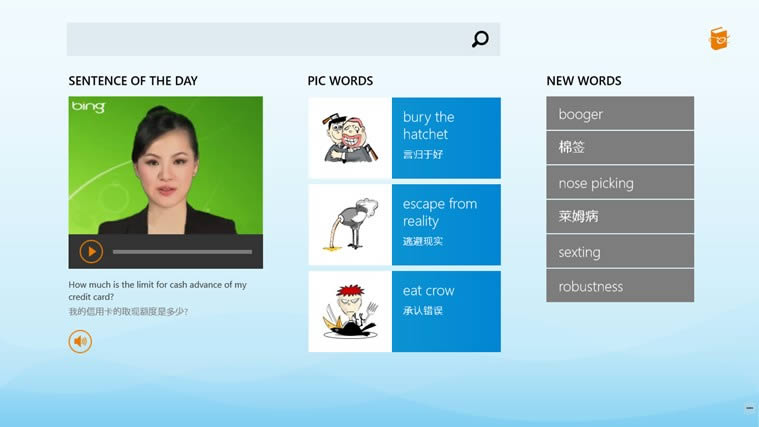Click the 'NEW WORDS' heading
This screenshot has width=759, height=427.
(x=584, y=81)
